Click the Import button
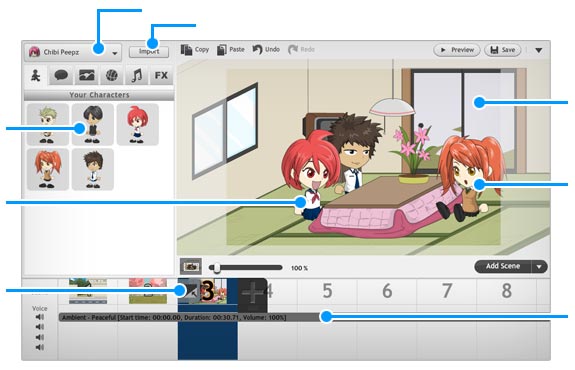575x370 pixels. tap(149, 52)
